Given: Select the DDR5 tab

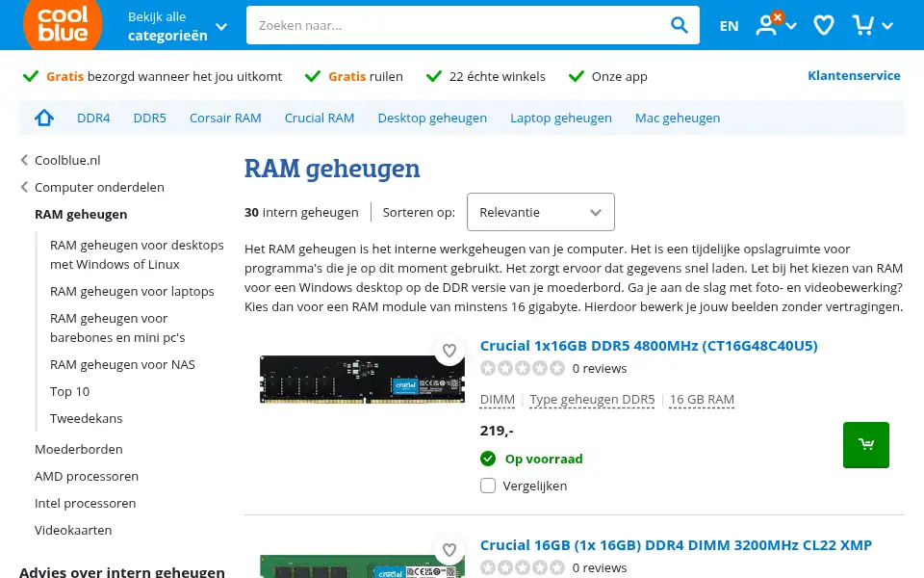Looking at the screenshot, I should coord(150,118).
